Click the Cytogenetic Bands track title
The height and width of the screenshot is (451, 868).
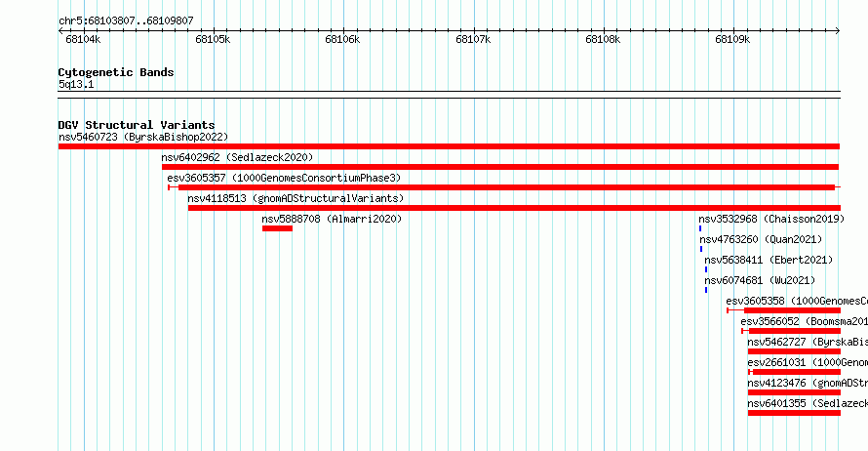(116, 72)
